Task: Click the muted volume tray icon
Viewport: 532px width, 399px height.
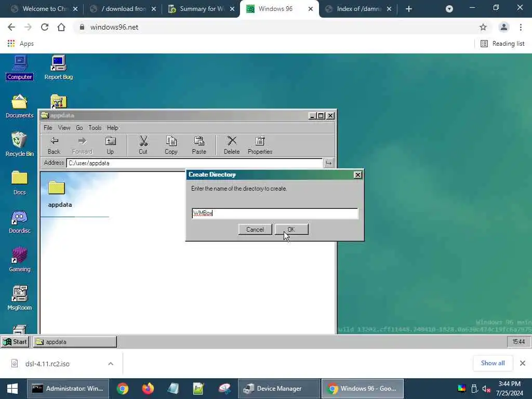Action: pyautogui.click(x=486, y=389)
